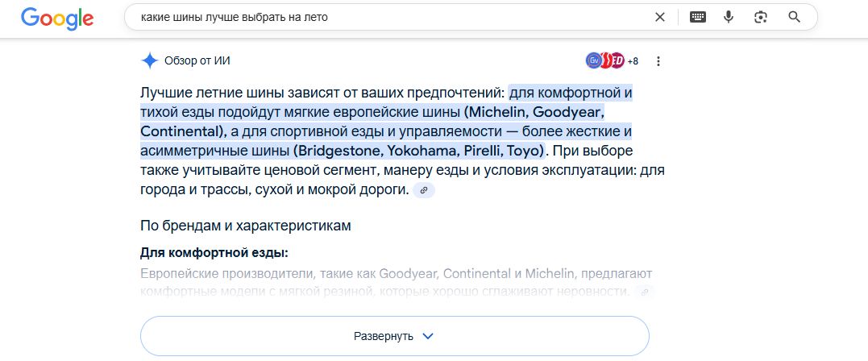Start voice search with microphone
The width and height of the screenshot is (868, 361).
[x=729, y=17]
